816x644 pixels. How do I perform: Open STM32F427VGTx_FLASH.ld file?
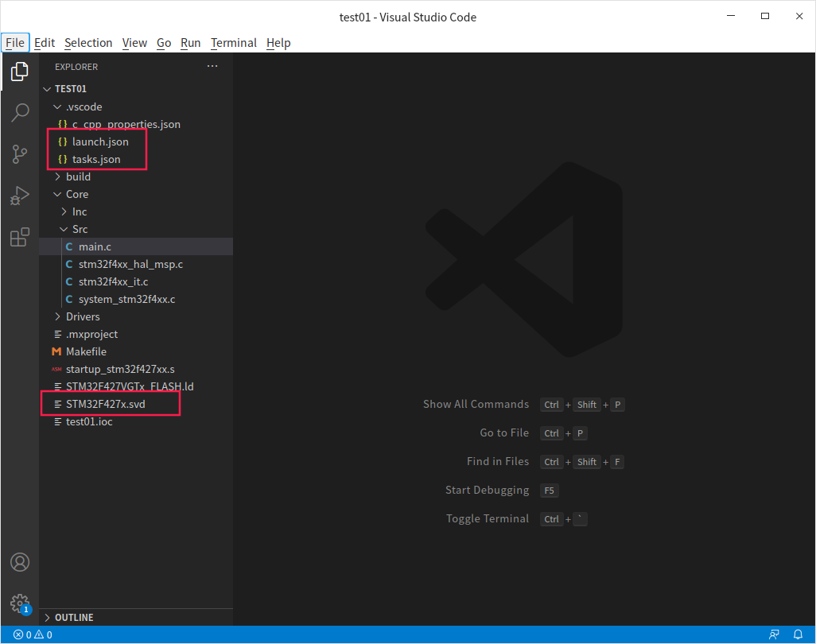(136, 386)
